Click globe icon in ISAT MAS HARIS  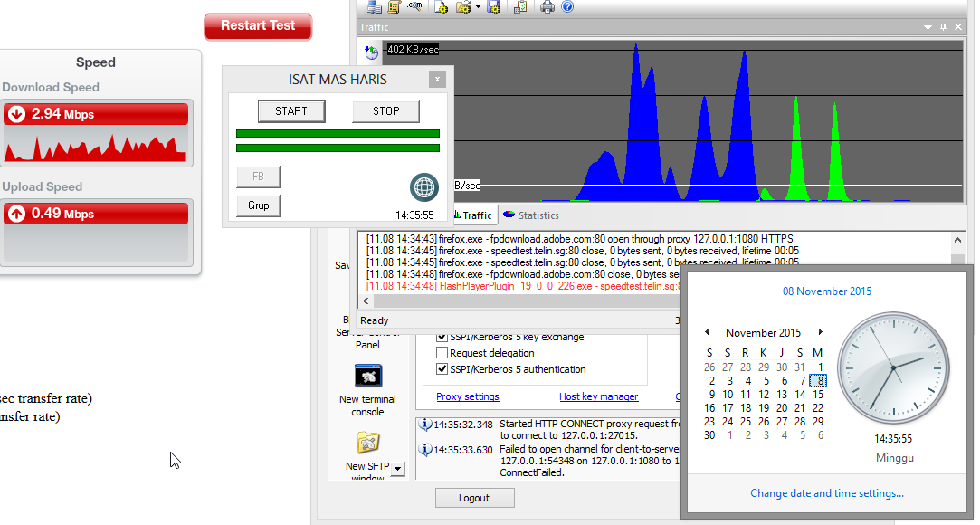point(424,186)
